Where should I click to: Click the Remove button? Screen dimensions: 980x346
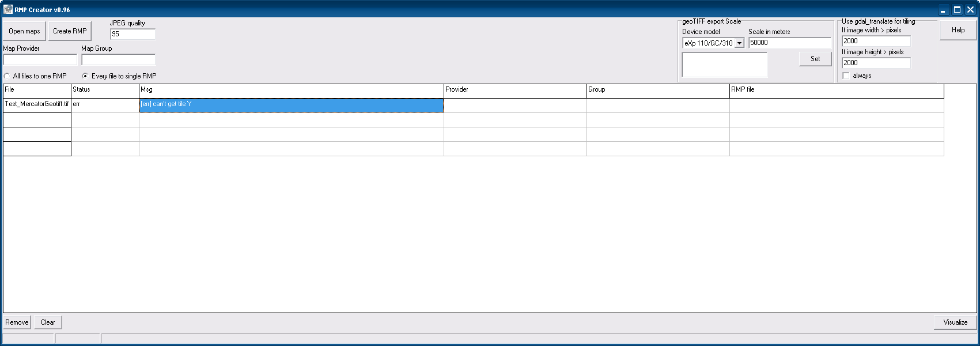point(17,322)
